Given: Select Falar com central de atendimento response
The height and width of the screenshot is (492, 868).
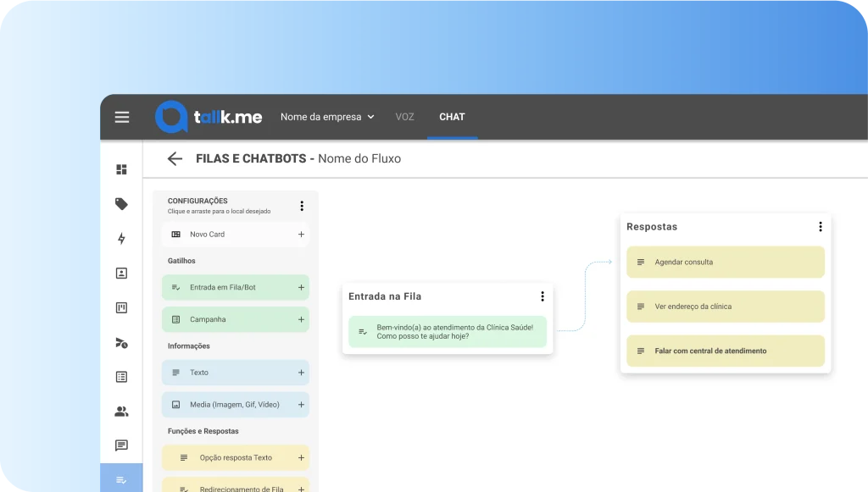Looking at the screenshot, I should click(x=726, y=351).
